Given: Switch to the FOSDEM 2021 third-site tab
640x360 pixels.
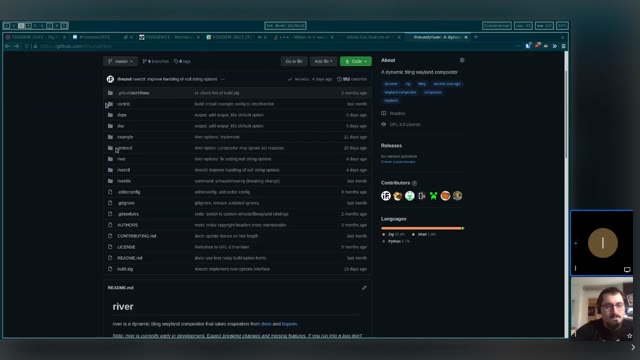Looking at the screenshot, I should [x=236, y=37].
